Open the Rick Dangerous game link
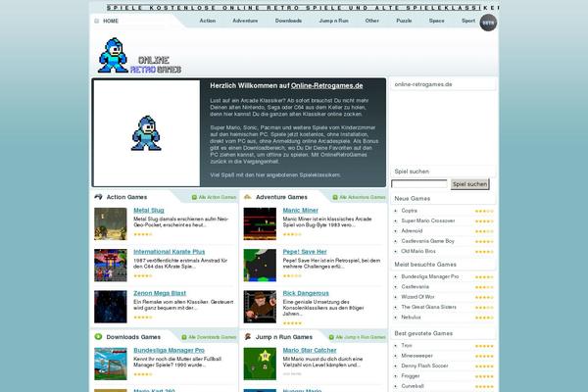Viewport: 588px width, 392px height. pyautogui.click(x=306, y=293)
